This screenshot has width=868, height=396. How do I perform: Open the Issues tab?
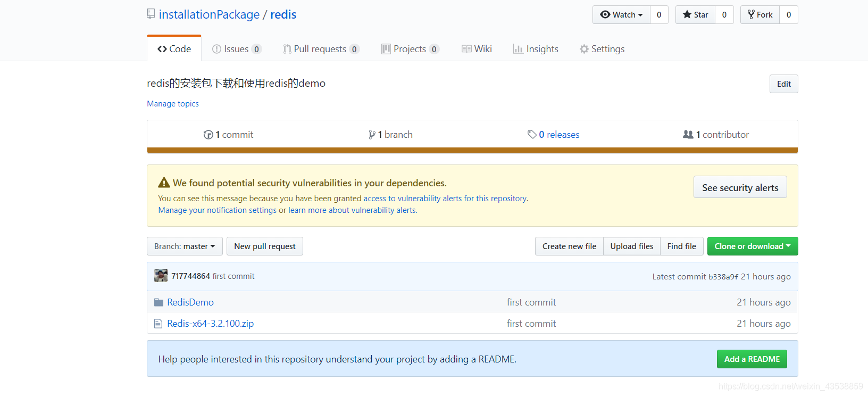237,49
